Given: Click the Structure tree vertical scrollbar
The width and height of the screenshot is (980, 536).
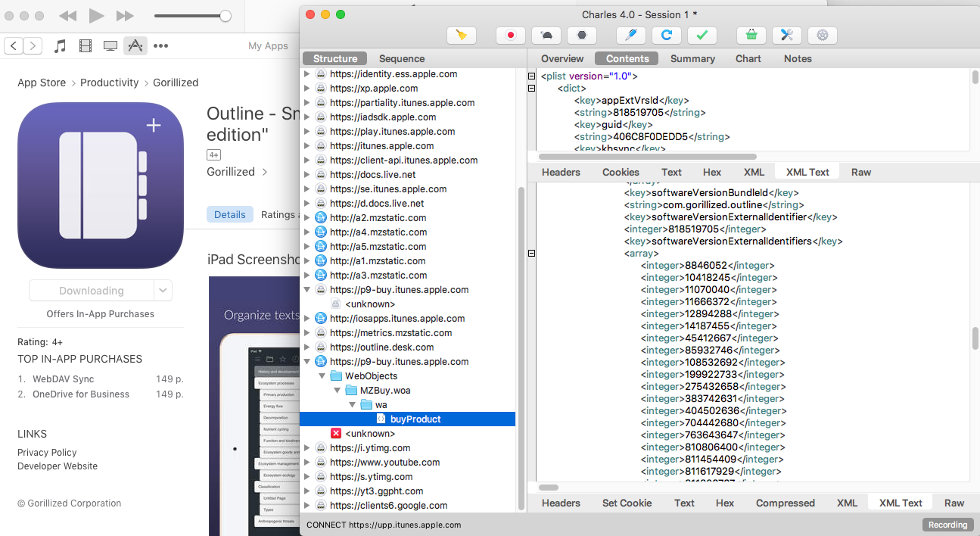Looking at the screenshot, I should 520,348.
